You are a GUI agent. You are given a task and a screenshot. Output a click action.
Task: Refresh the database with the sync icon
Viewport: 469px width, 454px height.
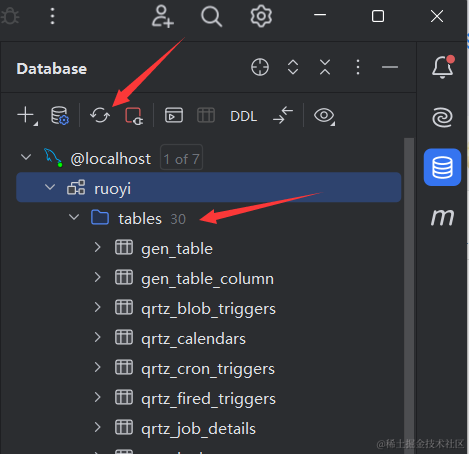100,115
